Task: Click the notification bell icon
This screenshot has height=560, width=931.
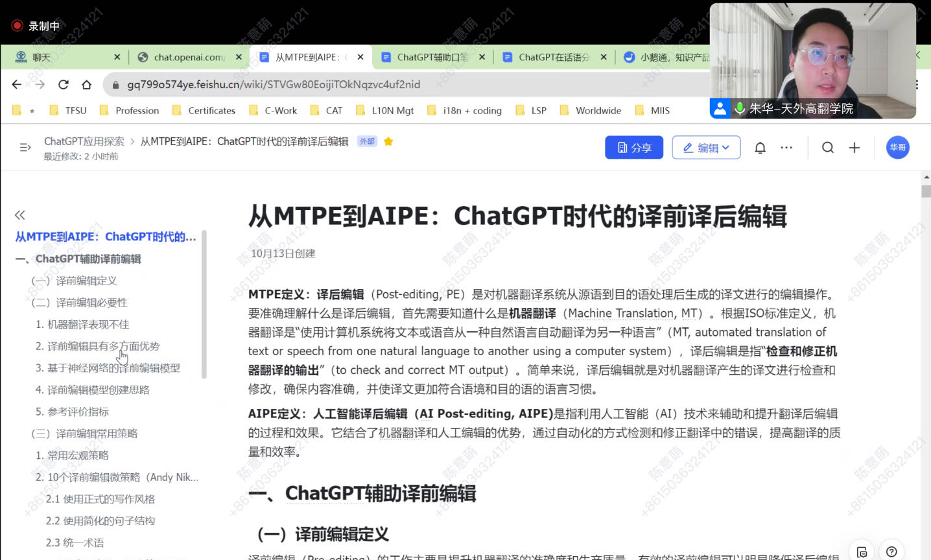Action: pyautogui.click(x=760, y=148)
